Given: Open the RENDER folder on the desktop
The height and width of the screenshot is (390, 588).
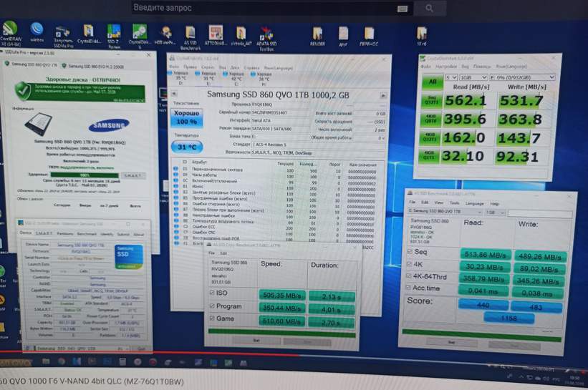Looking at the screenshot, I should (317, 34).
